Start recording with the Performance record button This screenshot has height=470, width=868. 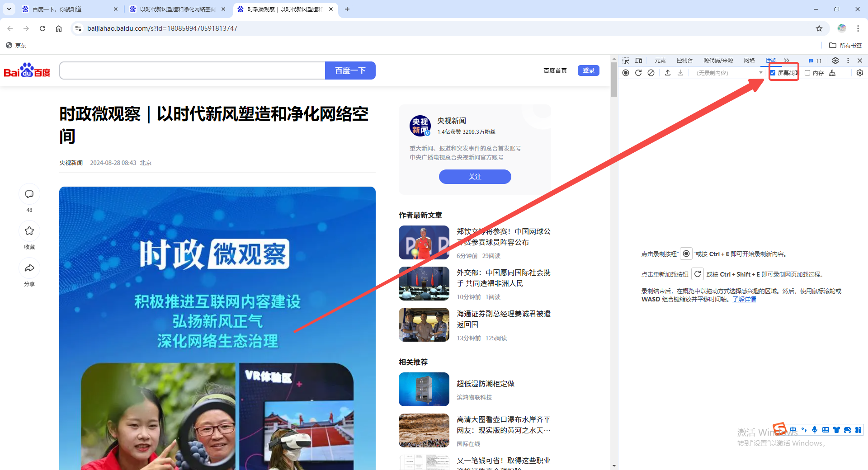pos(626,73)
